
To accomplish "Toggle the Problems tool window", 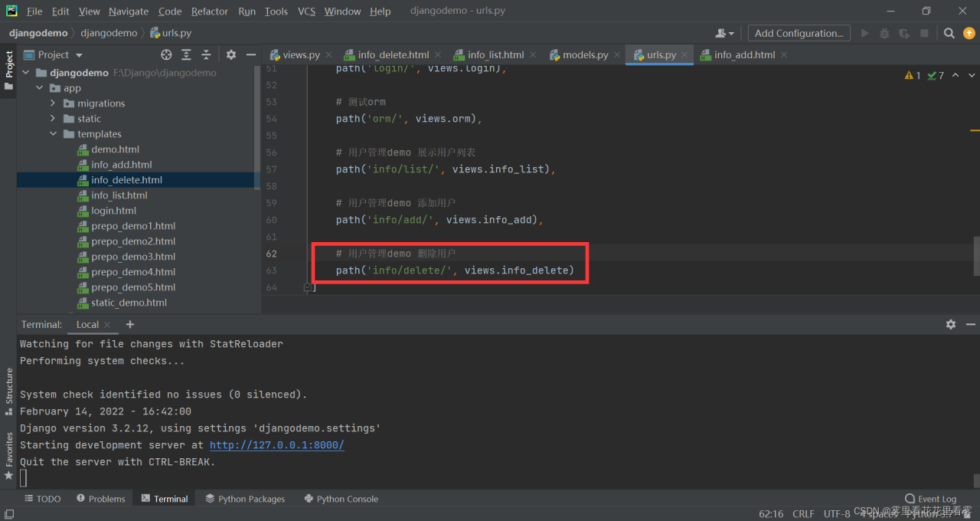I will [100, 499].
